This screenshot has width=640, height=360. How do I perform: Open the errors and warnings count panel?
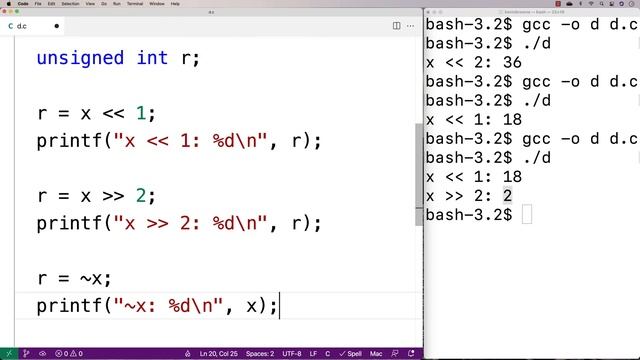click(69, 353)
